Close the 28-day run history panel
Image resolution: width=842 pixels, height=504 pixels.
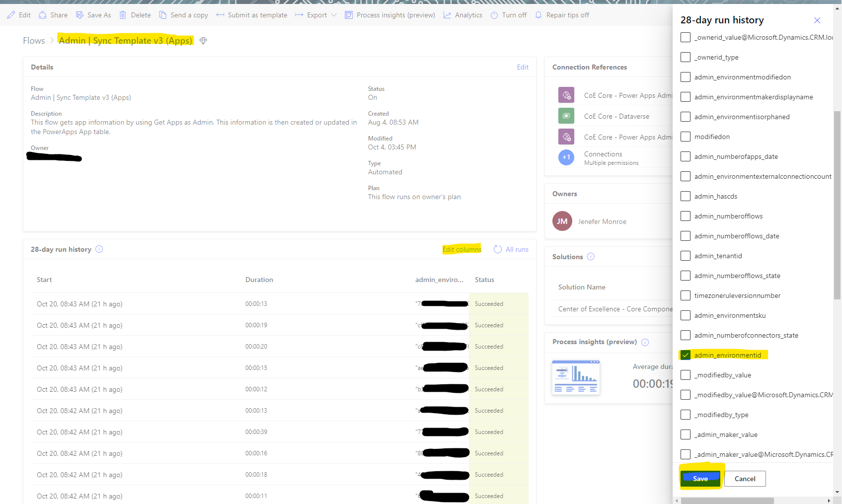point(817,20)
